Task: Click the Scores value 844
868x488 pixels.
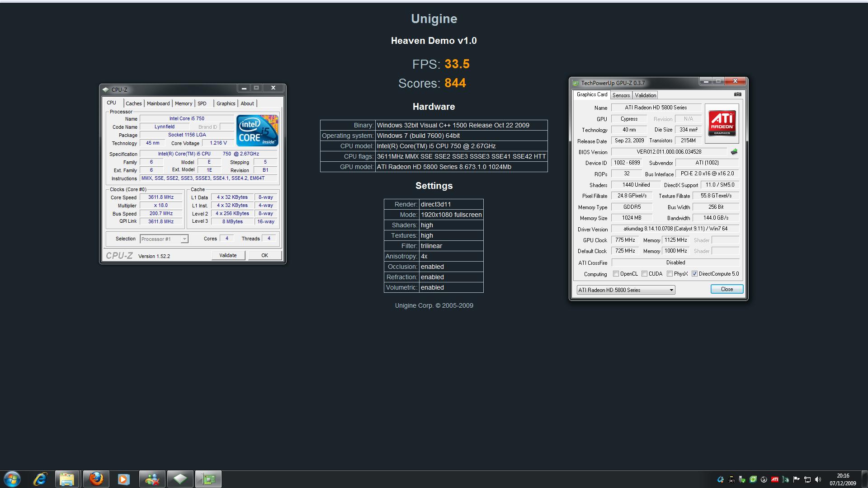Action: 455,83
